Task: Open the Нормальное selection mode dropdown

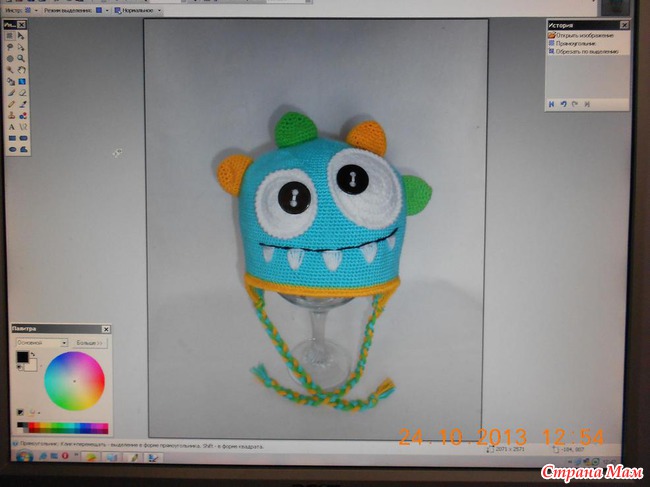Action: [159, 10]
